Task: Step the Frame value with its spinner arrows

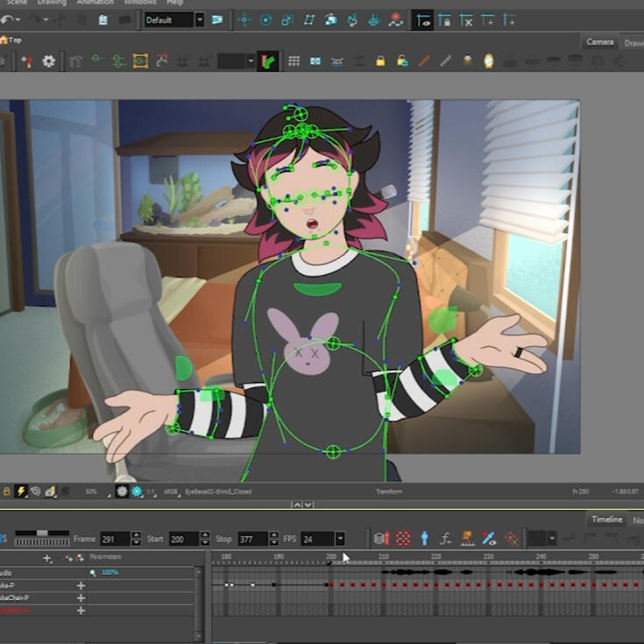Action: (137, 539)
